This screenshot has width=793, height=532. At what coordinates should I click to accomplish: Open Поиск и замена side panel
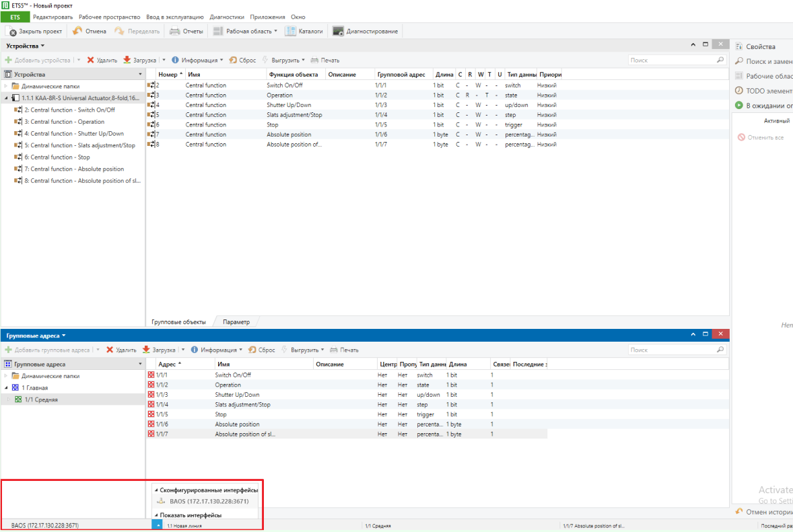763,61
